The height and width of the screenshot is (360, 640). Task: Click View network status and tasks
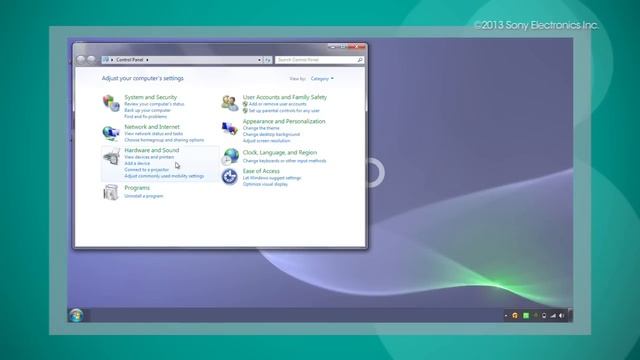coord(153,133)
